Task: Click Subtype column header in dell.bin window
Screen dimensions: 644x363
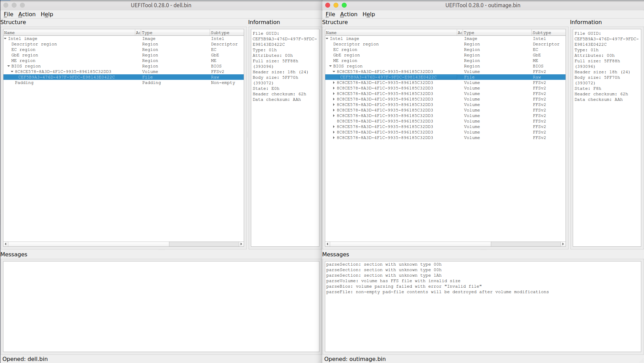Action: (220, 33)
